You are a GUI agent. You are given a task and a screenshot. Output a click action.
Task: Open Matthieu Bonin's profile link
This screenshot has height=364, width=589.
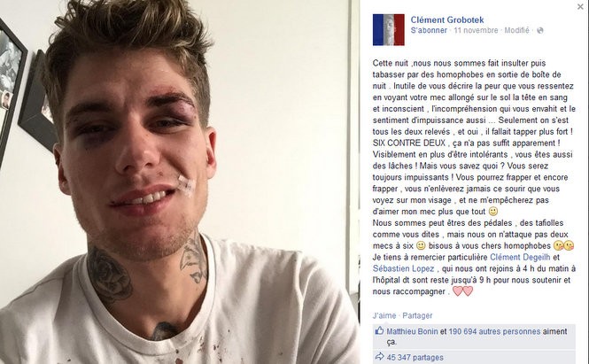pos(412,331)
